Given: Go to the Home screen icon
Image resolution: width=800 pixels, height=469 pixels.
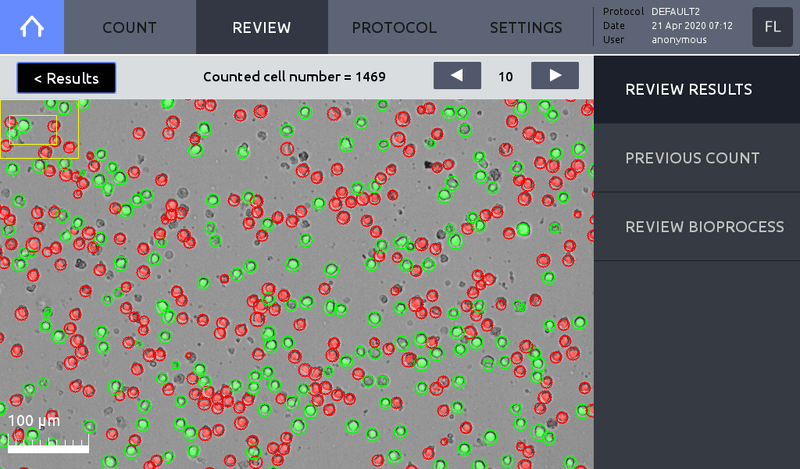Looking at the screenshot, I should click(32, 27).
